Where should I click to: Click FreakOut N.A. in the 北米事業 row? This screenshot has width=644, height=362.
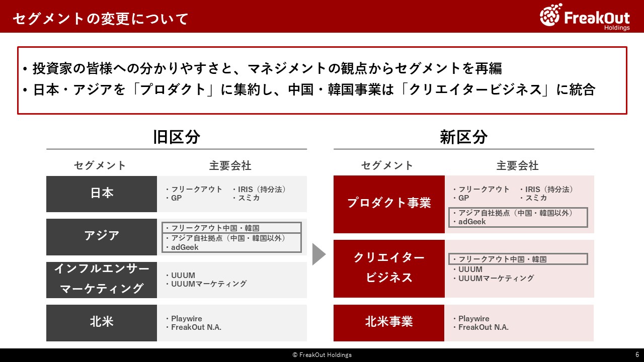(484, 327)
